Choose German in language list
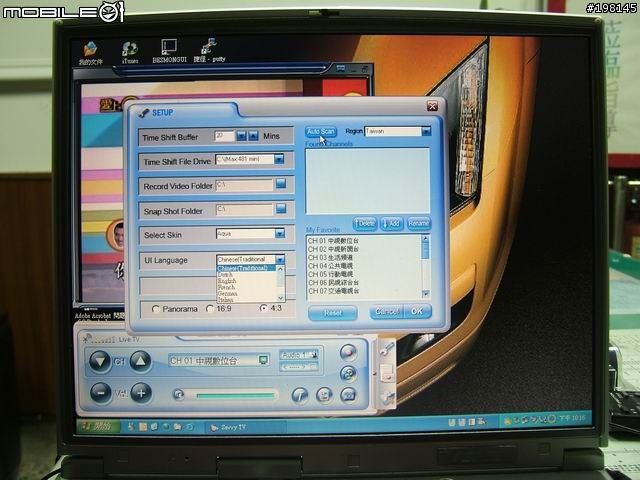Image resolution: width=640 pixels, height=480 pixels. click(x=247, y=293)
